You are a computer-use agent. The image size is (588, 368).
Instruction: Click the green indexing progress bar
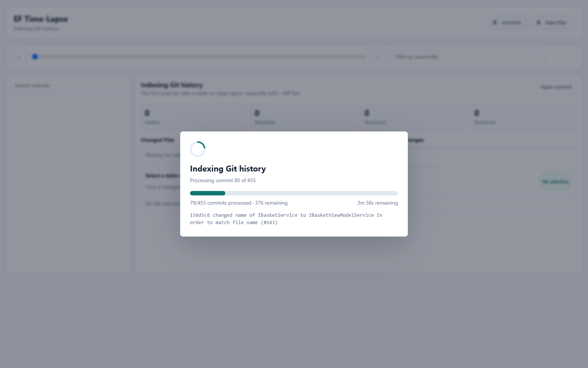(x=294, y=193)
